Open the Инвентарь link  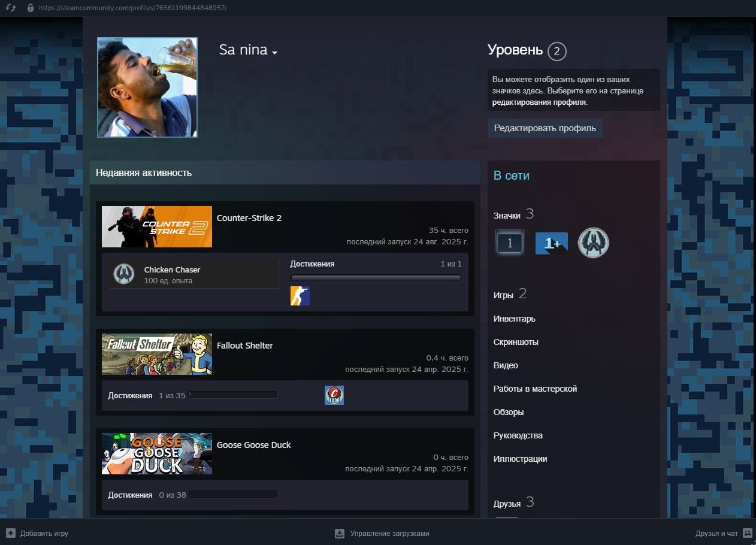tap(515, 319)
